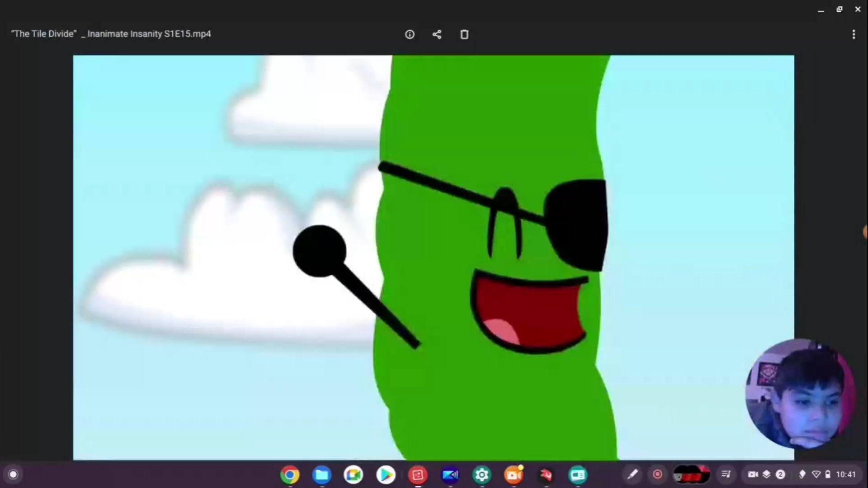Open the Files app on shelf

click(x=322, y=475)
